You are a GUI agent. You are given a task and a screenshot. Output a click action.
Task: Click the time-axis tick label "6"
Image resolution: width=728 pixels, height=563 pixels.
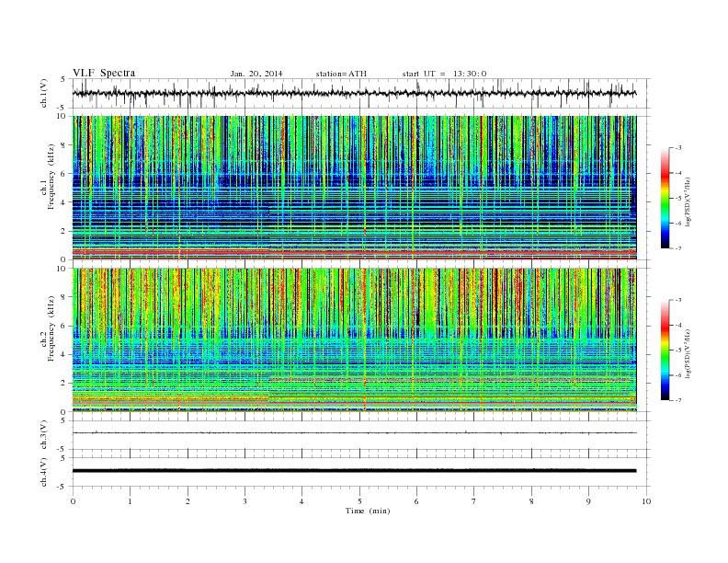(416, 501)
